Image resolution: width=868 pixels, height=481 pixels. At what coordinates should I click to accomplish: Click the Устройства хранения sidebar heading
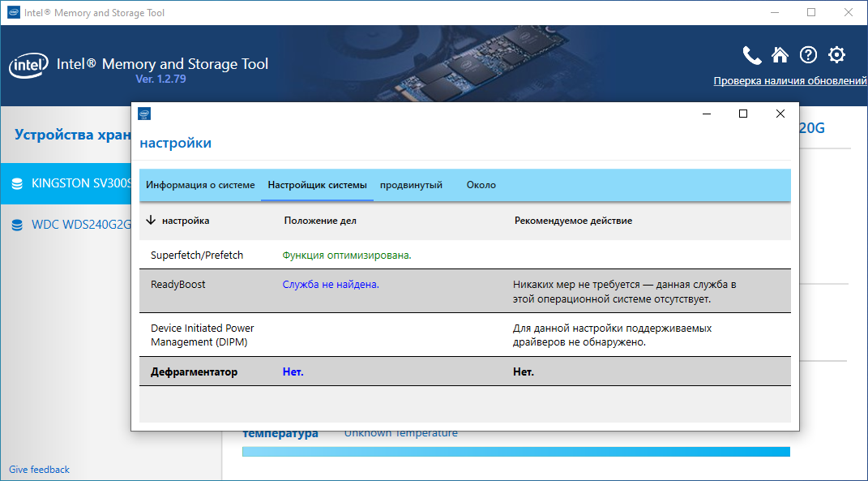coord(72,135)
